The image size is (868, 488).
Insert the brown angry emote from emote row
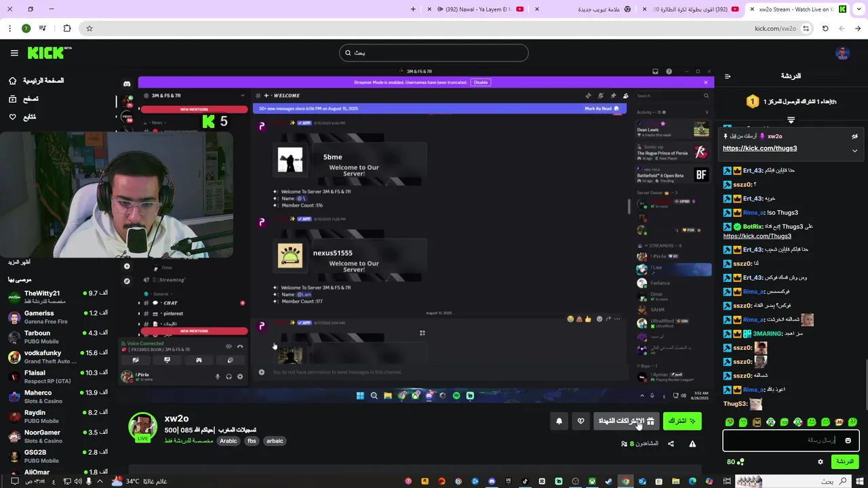pyautogui.click(x=757, y=422)
